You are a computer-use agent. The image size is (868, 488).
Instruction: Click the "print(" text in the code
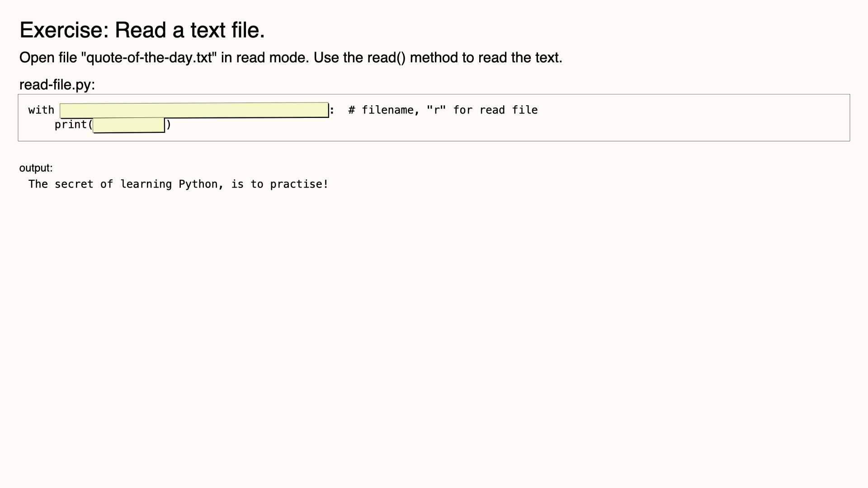pyautogui.click(x=74, y=125)
